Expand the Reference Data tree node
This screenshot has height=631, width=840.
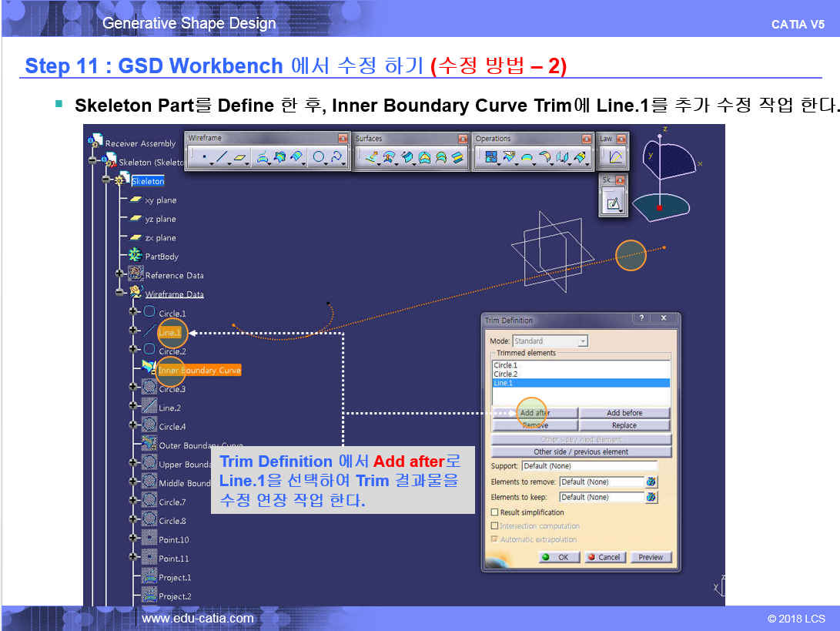click(119, 274)
